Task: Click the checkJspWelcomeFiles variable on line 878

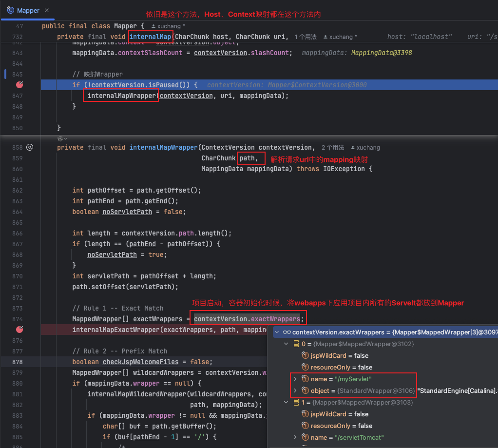Action: (140, 362)
